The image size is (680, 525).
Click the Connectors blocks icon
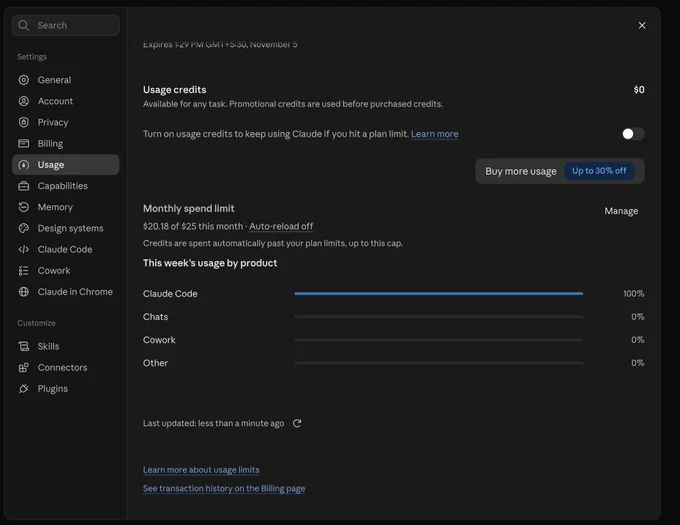click(x=24, y=368)
